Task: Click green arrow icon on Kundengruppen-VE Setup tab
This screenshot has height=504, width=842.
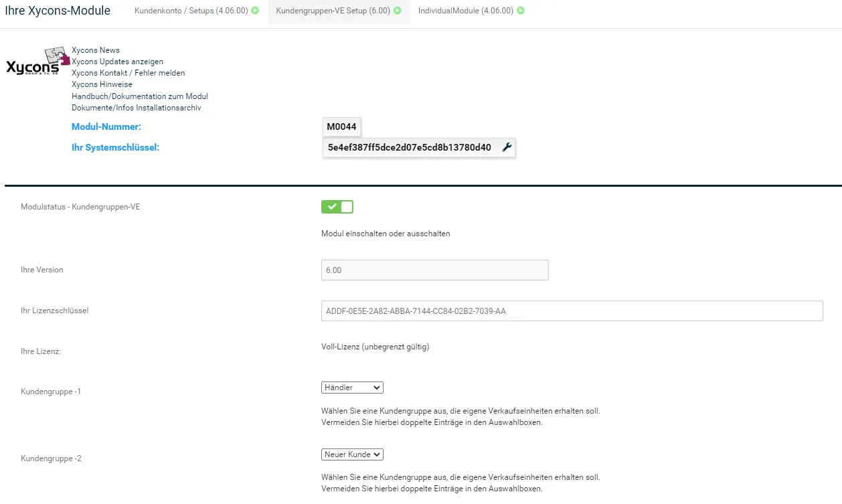Action: tap(398, 11)
